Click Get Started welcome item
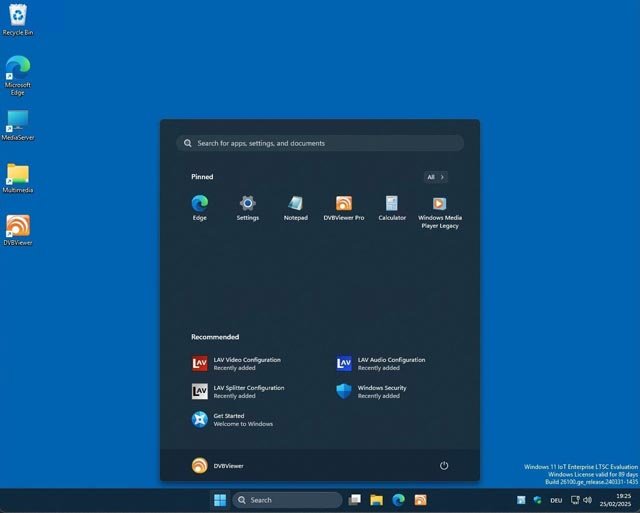Viewport: 640px width, 513px height. [x=232, y=419]
